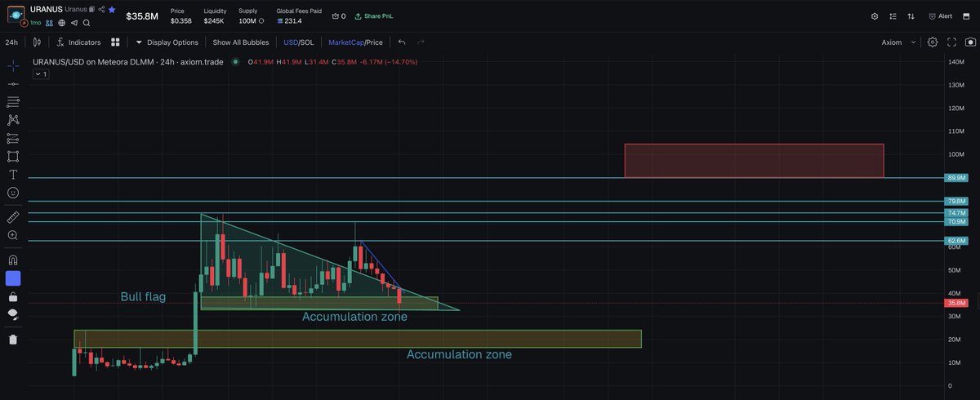Click the supply refresh circle icon

261,20
